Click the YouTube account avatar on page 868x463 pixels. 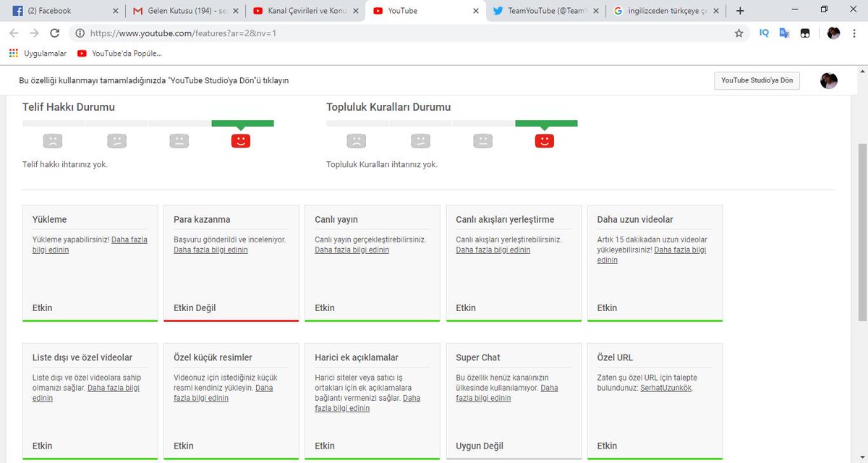(x=829, y=80)
